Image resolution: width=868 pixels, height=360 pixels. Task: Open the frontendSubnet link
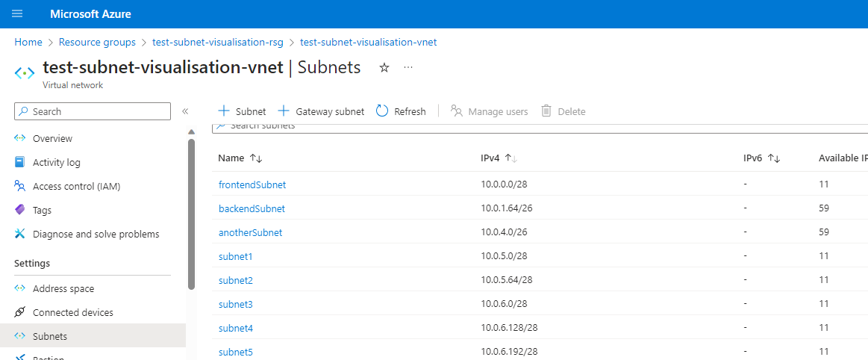pyautogui.click(x=252, y=185)
